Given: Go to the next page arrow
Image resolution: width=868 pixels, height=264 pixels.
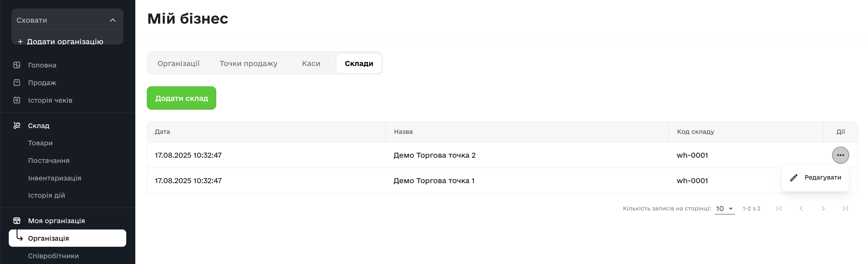Looking at the screenshot, I should point(823,209).
